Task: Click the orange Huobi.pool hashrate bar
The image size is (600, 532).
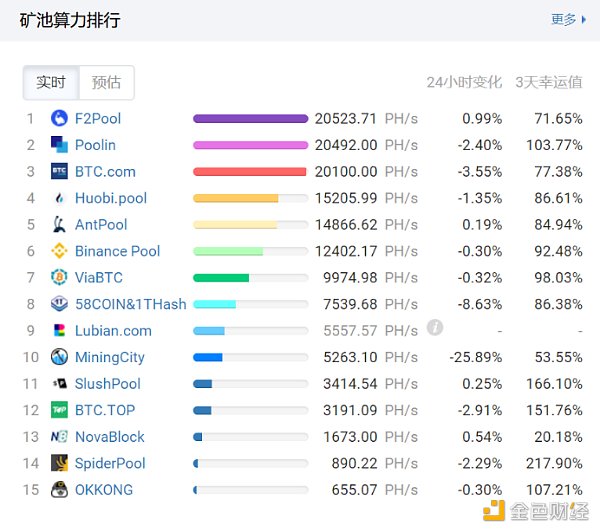Action: [x=236, y=198]
